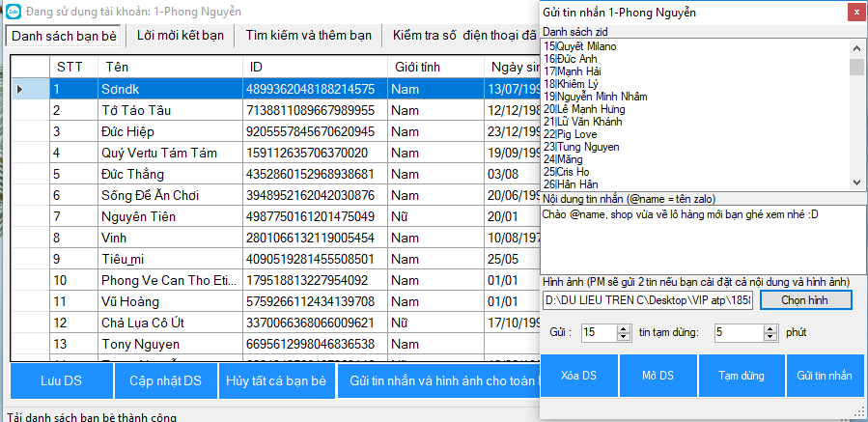Select the Danh sách bạn bè tab
The width and height of the screenshot is (868, 422).
(65, 36)
